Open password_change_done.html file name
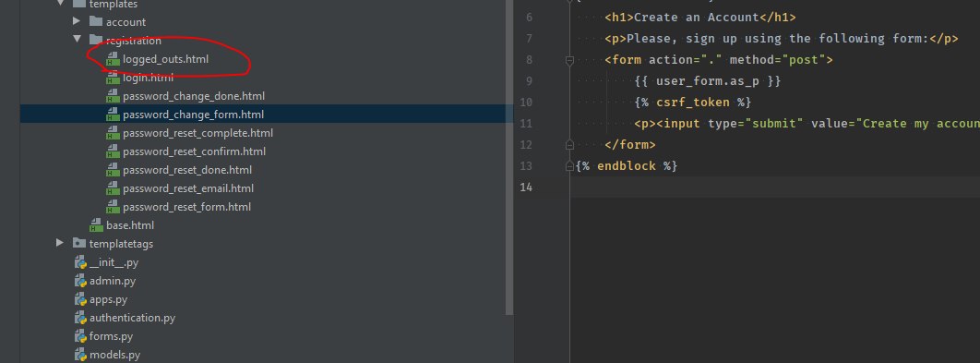The height and width of the screenshot is (363, 980). (194, 96)
